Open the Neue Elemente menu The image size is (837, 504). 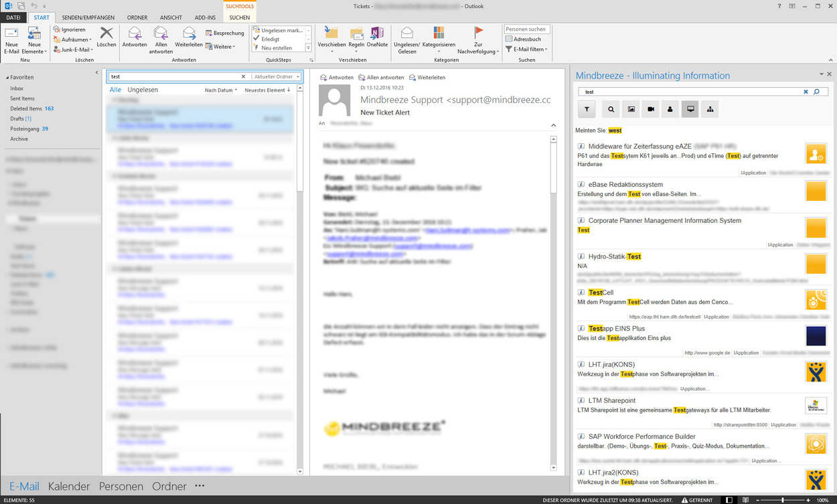tap(34, 40)
